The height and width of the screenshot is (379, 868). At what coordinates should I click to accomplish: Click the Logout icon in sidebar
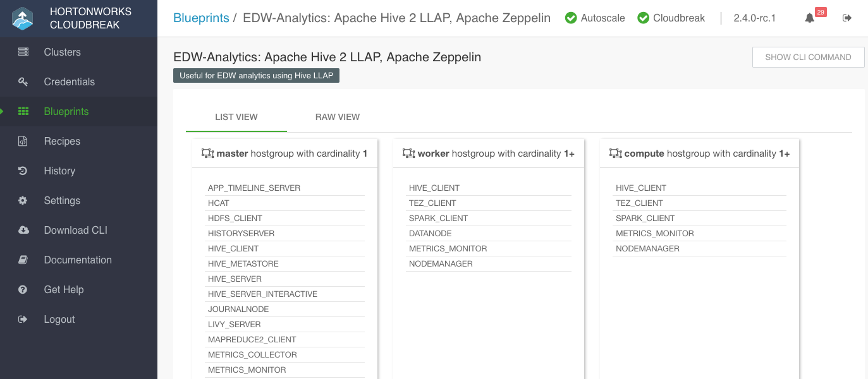[x=23, y=319]
